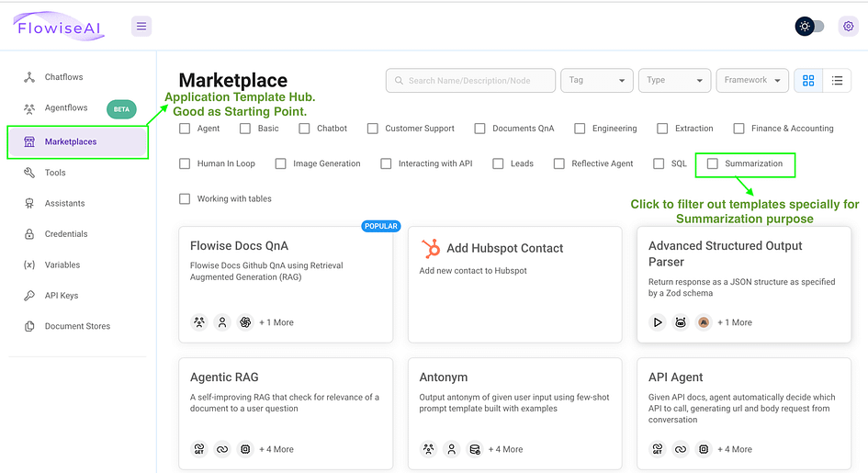Click GET node icon in API Agent card
The height and width of the screenshot is (473, 868).
point(657,449)
